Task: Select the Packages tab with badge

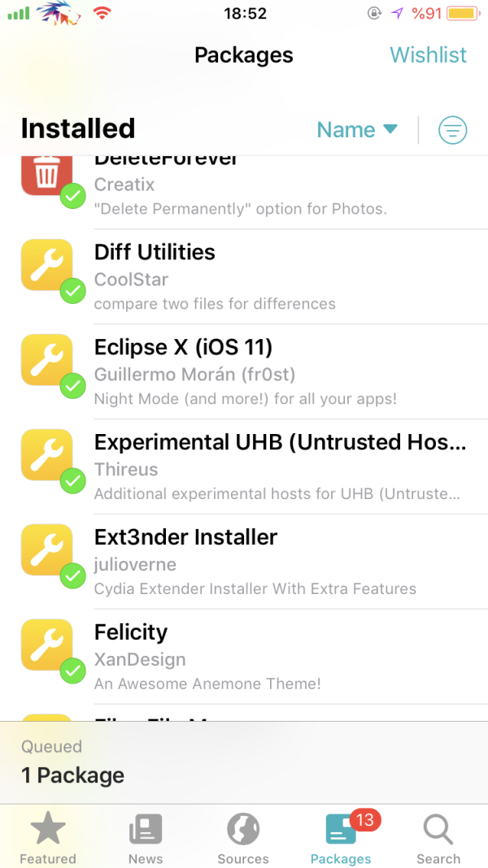Action: pos(341,839)
